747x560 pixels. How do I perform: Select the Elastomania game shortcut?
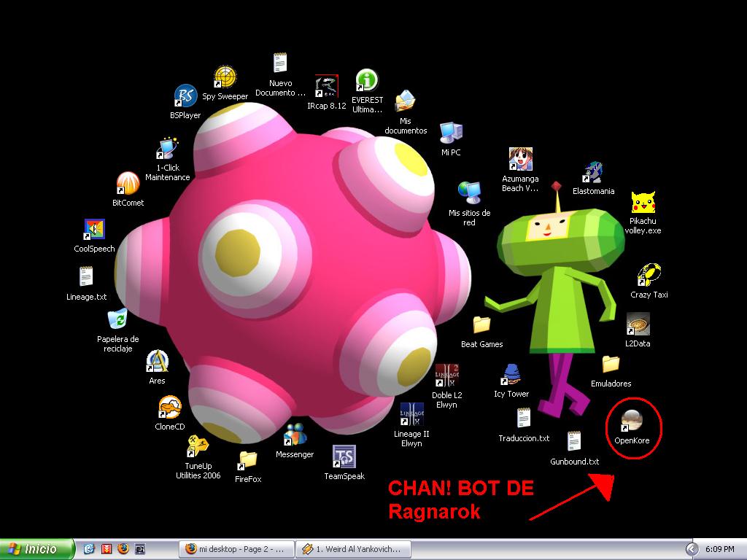click(x=593, y=172)
